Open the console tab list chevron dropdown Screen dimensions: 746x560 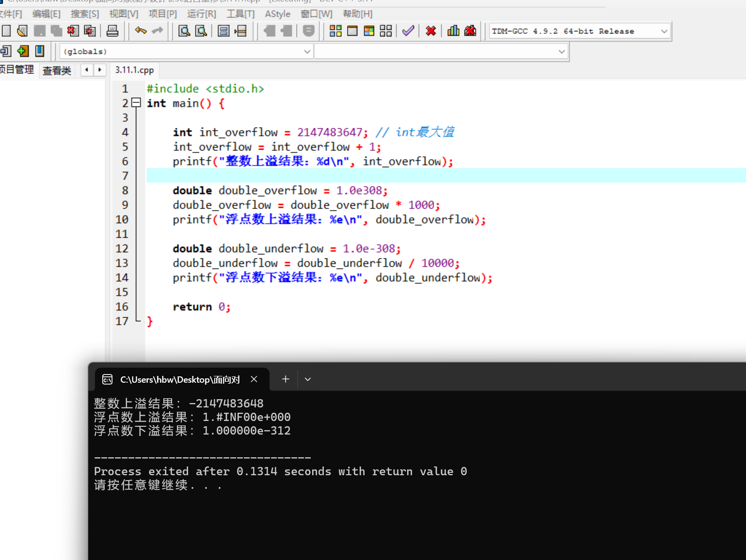pos(308,379)
